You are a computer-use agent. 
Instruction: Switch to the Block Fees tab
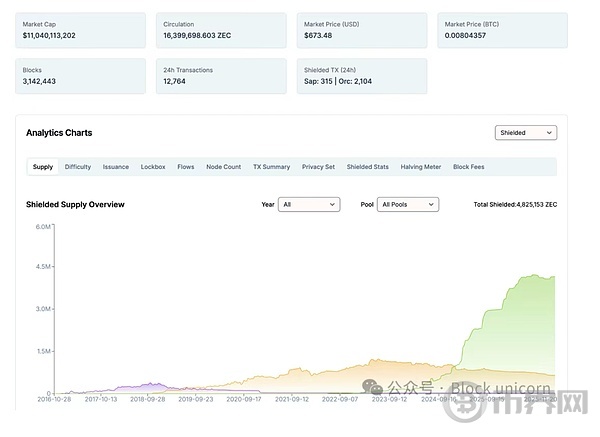point(469,167)
